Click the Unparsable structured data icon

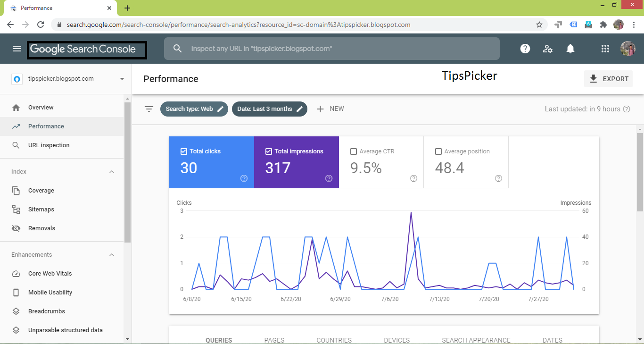[x=16, y=330]
